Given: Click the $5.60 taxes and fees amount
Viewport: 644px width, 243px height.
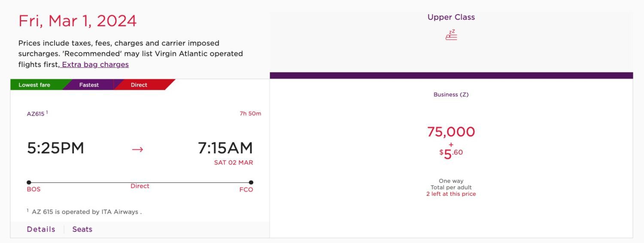Looking at the screenshot, I should [451, 154].
